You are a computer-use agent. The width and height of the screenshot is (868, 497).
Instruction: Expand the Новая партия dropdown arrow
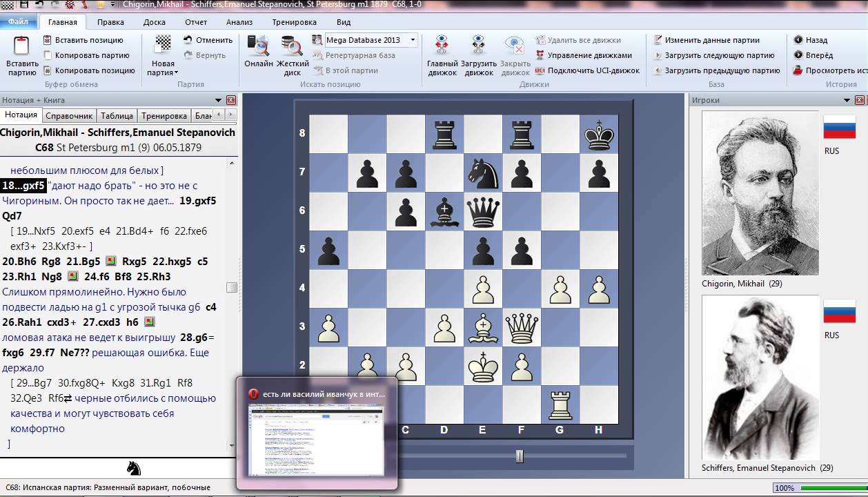(177, 72)
